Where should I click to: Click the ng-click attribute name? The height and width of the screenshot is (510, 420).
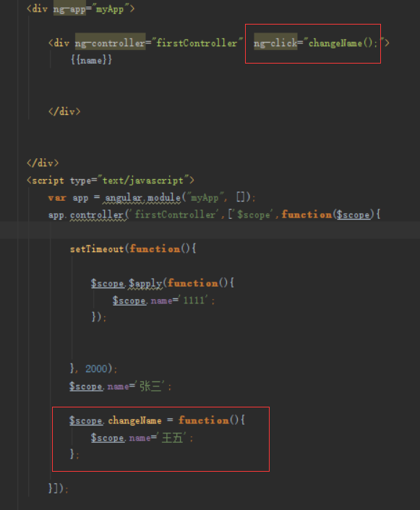pyautogui.click(x=275, y=43)
